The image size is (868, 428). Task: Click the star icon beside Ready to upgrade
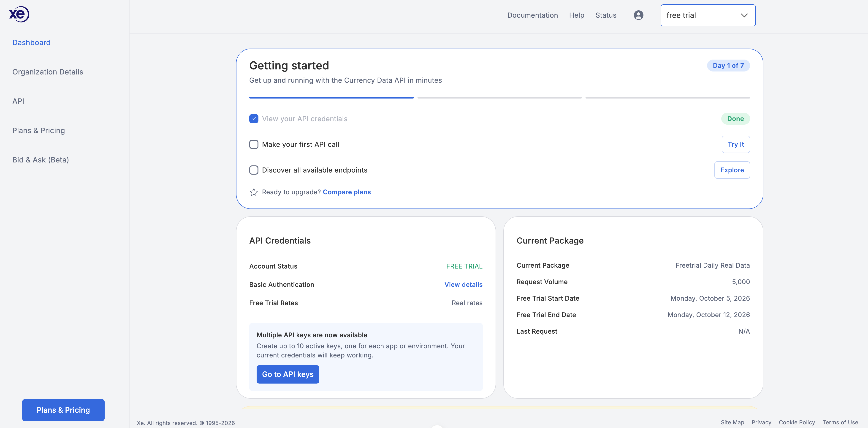point(254,192)
